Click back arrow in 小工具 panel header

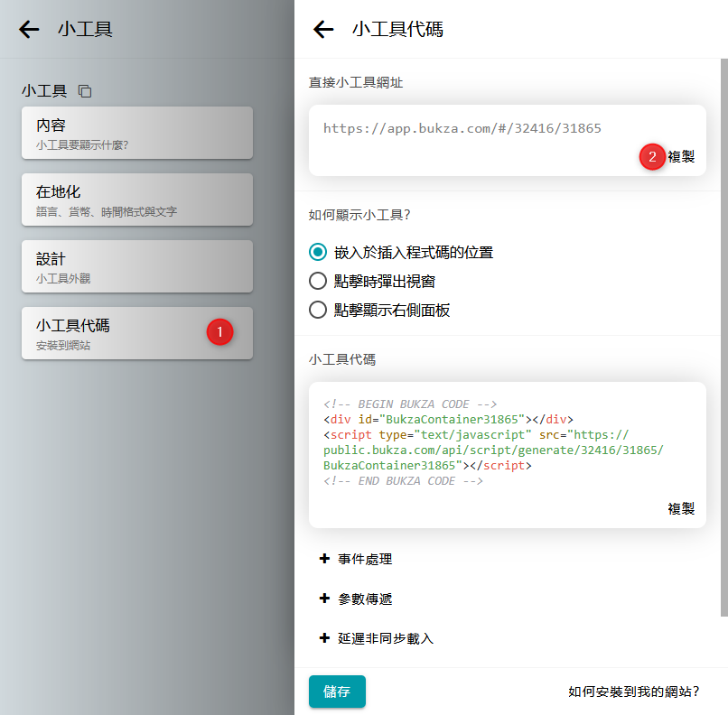pyautogui.click(x=29, y=30)
